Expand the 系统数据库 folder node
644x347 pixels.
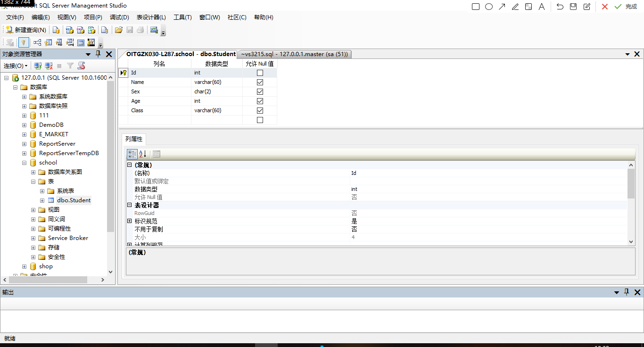click(24, 97)
